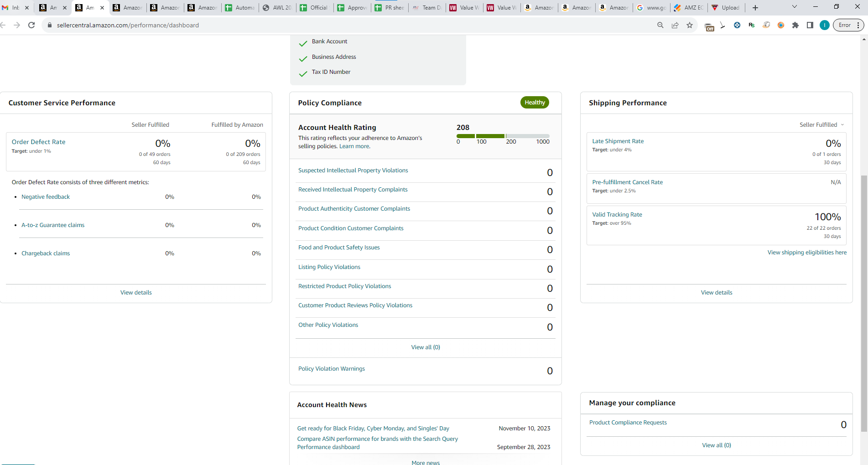868x465 pixels.
Task: Open Product Compliance Requests link
Action: [628, 423]
